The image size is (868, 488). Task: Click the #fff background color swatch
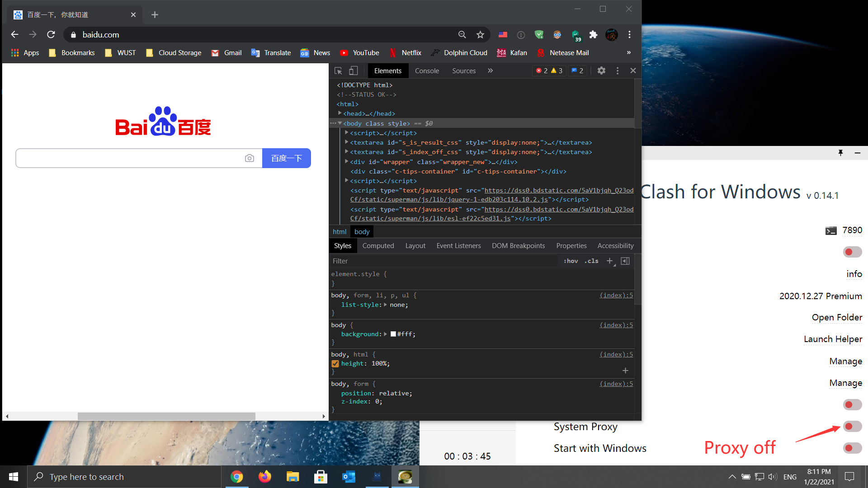393,334
